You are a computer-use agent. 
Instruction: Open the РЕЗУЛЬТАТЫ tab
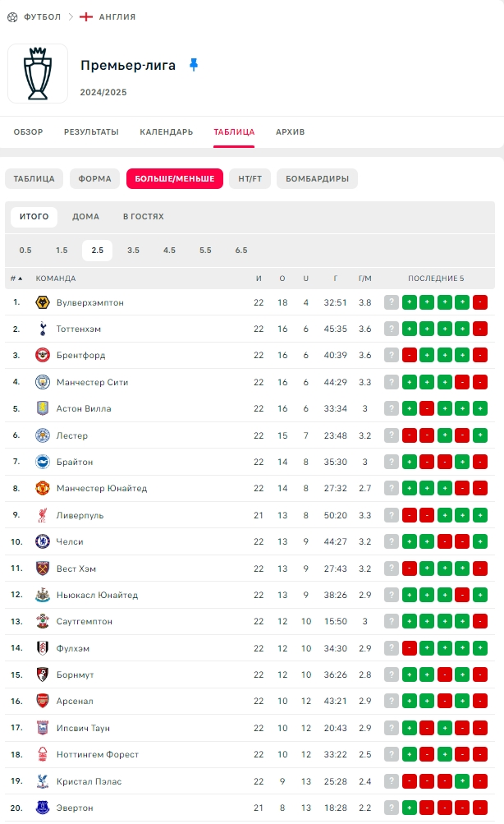(x=91, y=132)
